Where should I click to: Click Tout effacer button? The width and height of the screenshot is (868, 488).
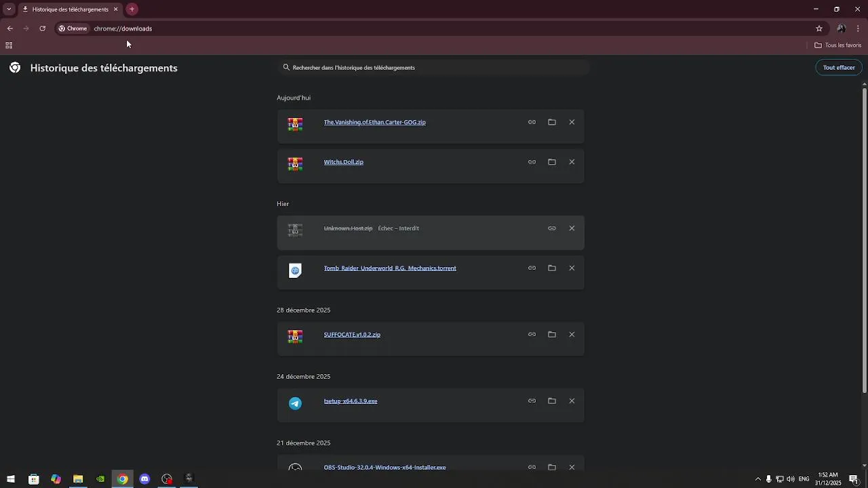tap(839, 68)
